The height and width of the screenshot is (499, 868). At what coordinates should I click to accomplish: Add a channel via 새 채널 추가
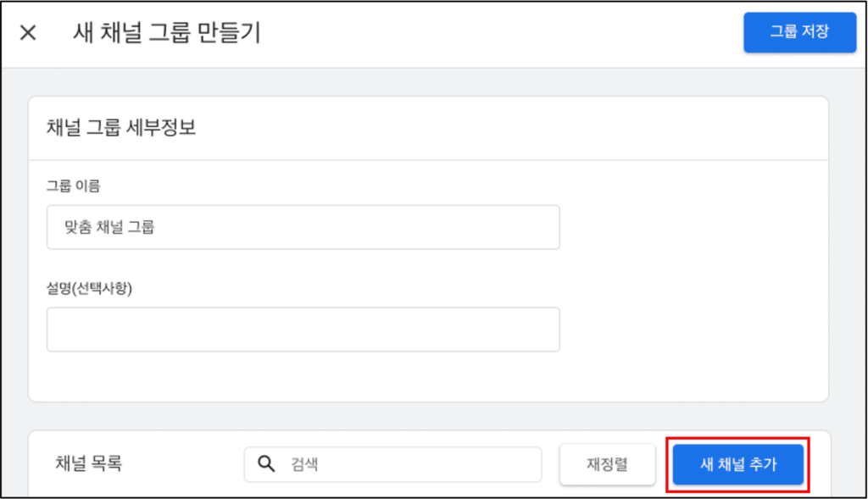(x=738, y=464)
